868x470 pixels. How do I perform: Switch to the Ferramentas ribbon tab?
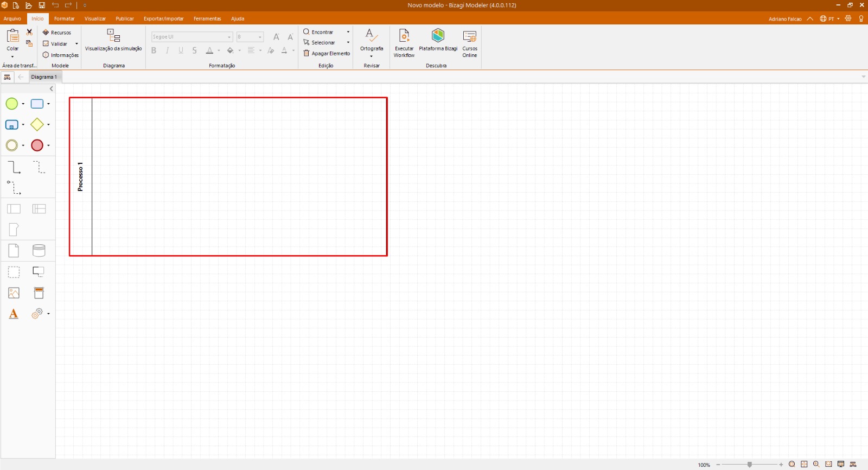coord(207,18)
